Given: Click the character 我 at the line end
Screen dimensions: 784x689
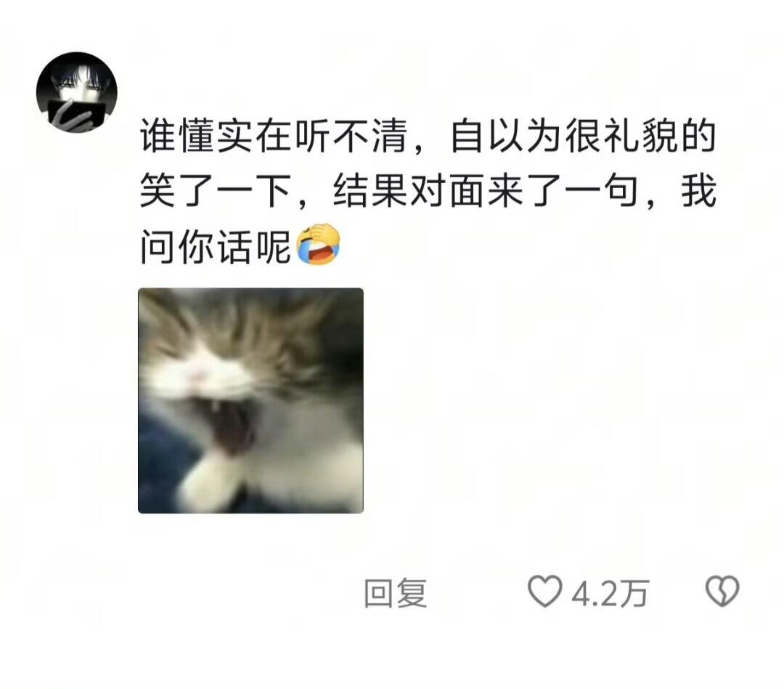Looking at the screenshot, I should tap(698, 191).
